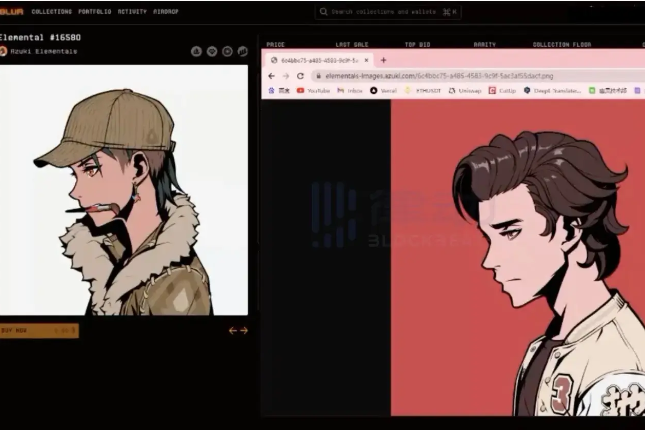Viewport: 645px width, 430px height.
Task: Click the Blur logo in the header
Action: 12,12
